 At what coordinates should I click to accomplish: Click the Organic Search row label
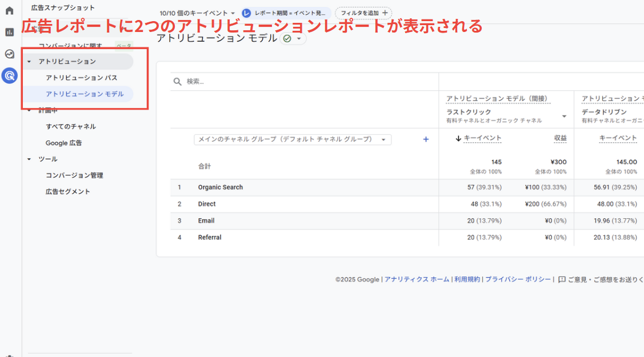221,187
